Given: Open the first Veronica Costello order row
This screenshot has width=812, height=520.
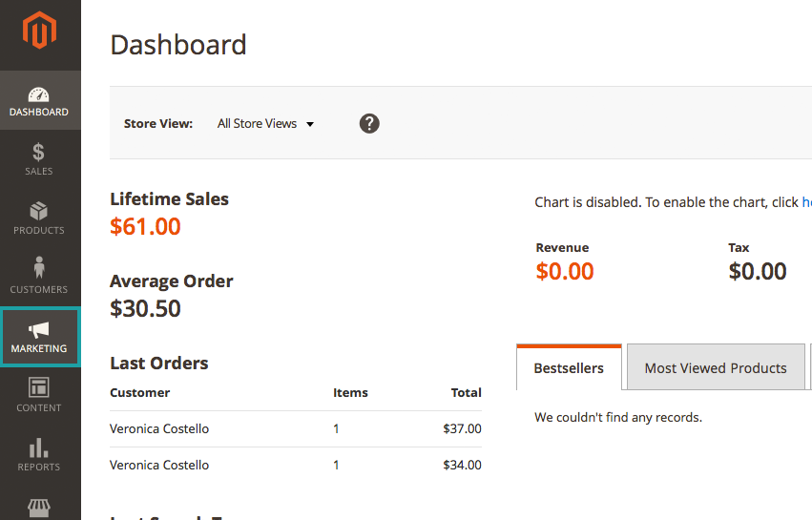Looking at the screenshot, I should [159, 429].
